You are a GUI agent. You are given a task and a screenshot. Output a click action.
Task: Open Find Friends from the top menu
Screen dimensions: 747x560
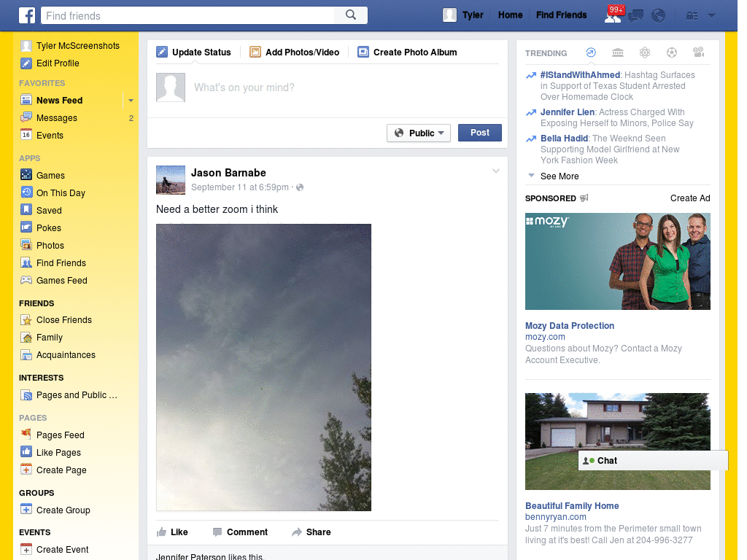tap(561, 15)
